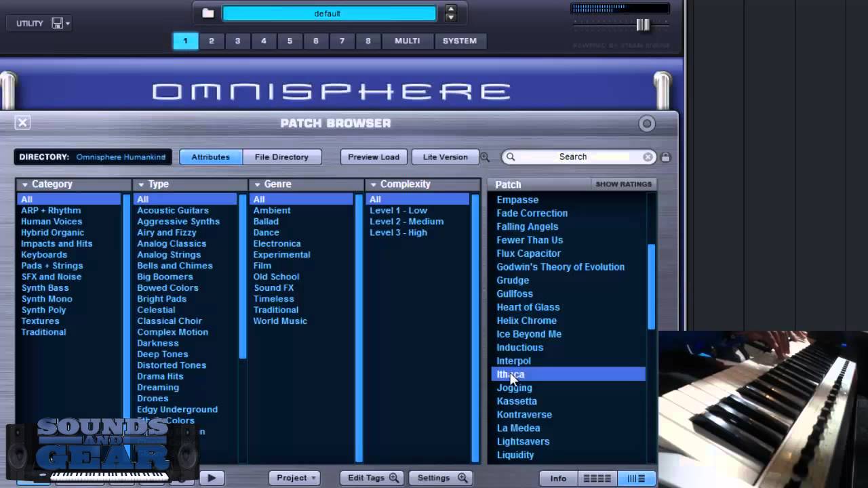Viewport: 868px width, 488px height.
Task: Choose the Acoustic Guitars type
Action: pos(173,210)
